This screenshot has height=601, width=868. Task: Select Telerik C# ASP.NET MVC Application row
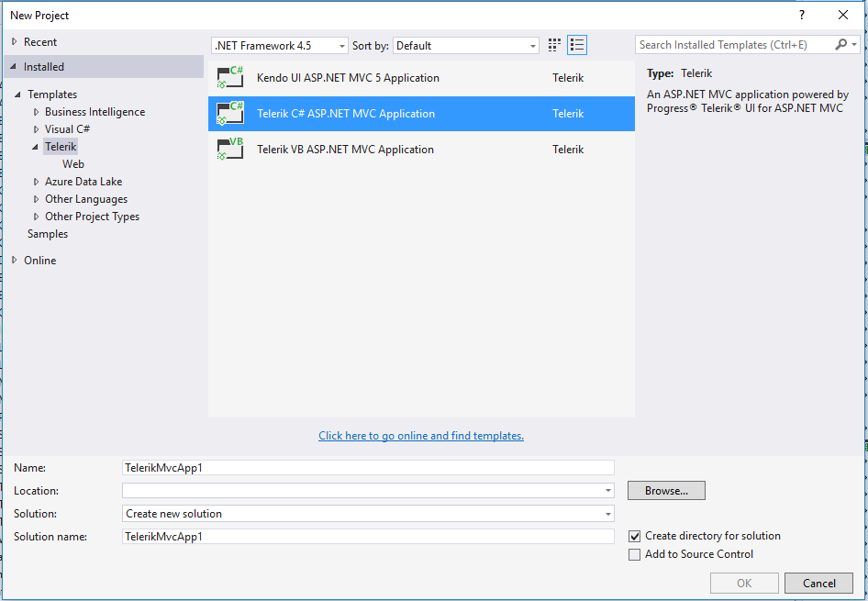pos(421,114)
